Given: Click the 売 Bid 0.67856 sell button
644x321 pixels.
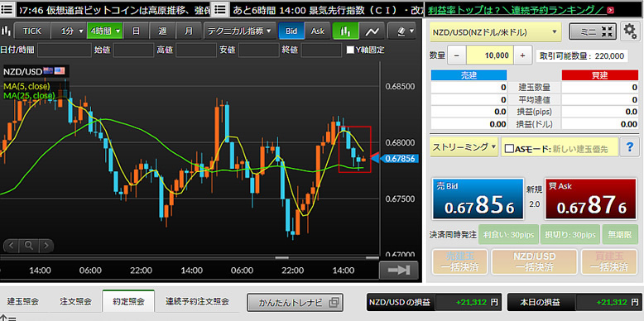Looking at the screenshot, I should pyautogui.click(x=478, y=199).
